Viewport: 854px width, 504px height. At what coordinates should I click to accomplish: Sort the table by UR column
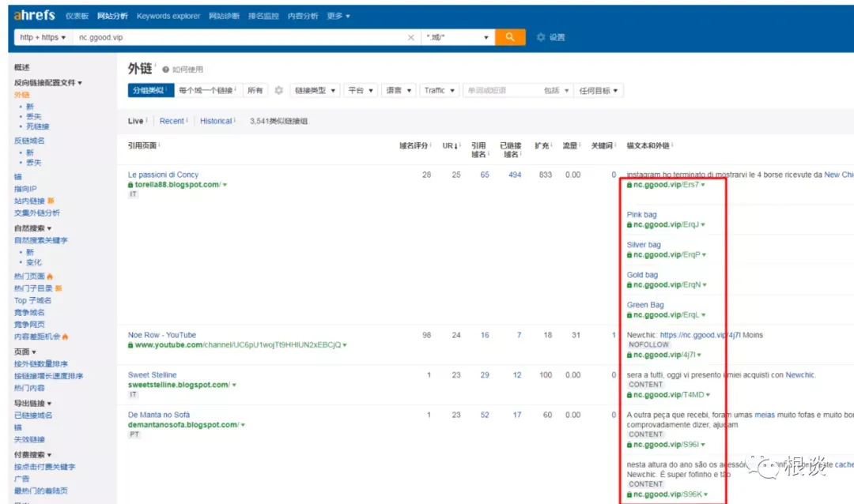click(x=450, y=146)
